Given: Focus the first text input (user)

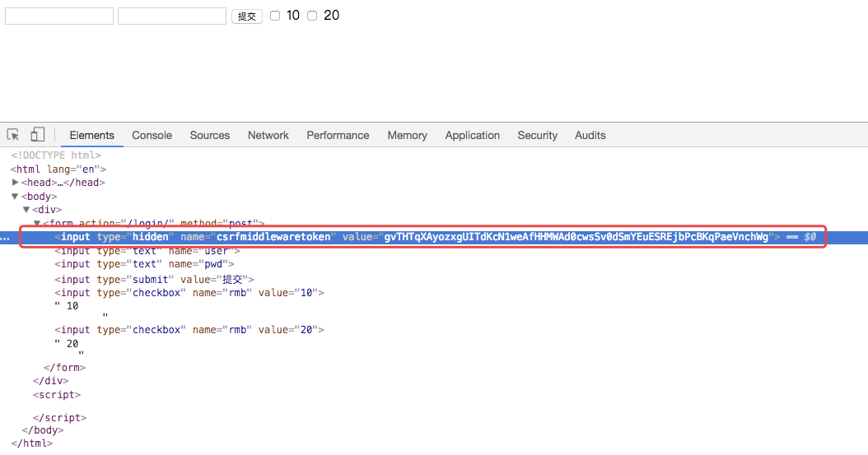Looking at the screenshot, I should click(x=59, y=16).
